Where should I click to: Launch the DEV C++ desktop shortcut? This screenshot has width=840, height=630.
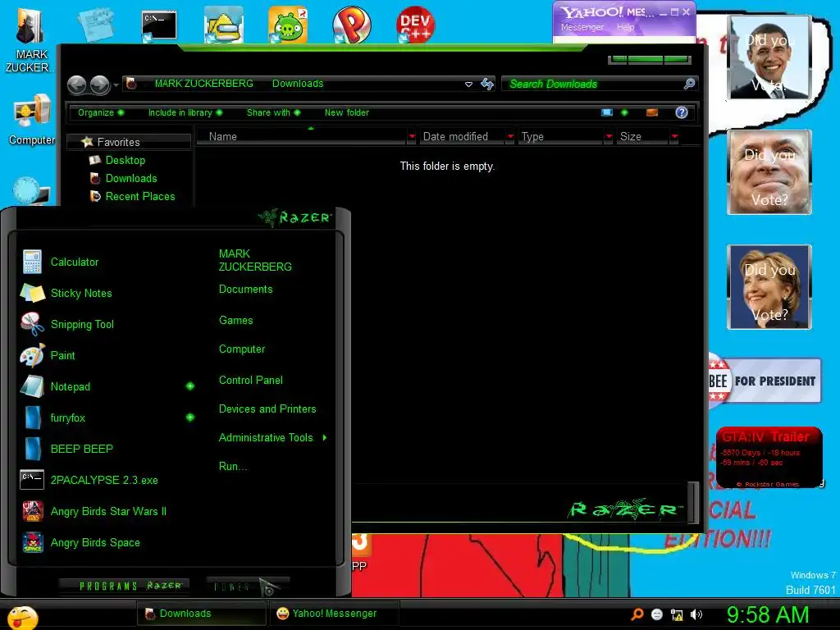[415, 25]
